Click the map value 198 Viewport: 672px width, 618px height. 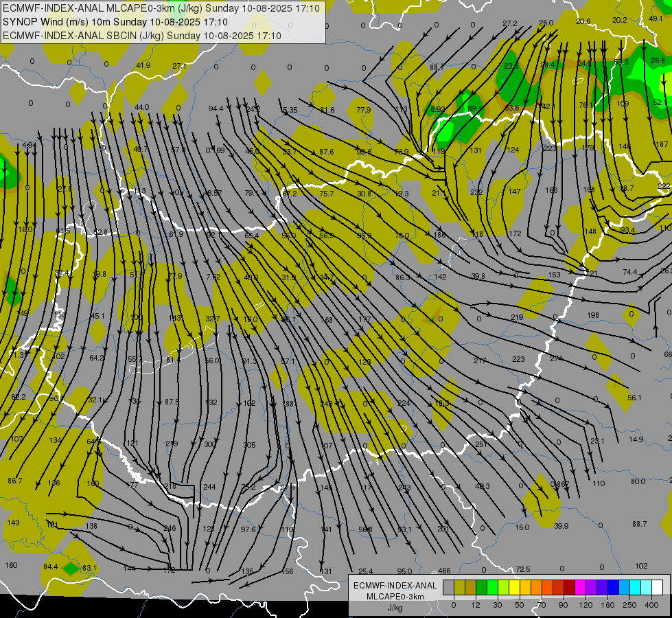(x=592, y=315)
